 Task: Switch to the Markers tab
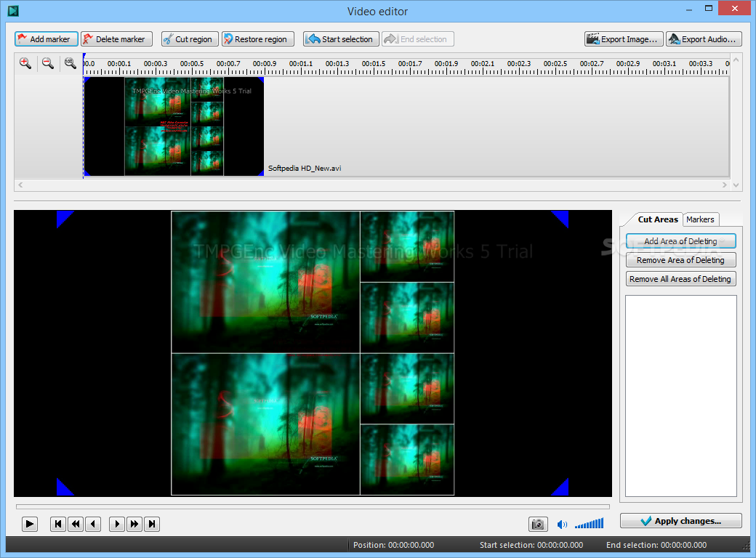coord(700,219)
